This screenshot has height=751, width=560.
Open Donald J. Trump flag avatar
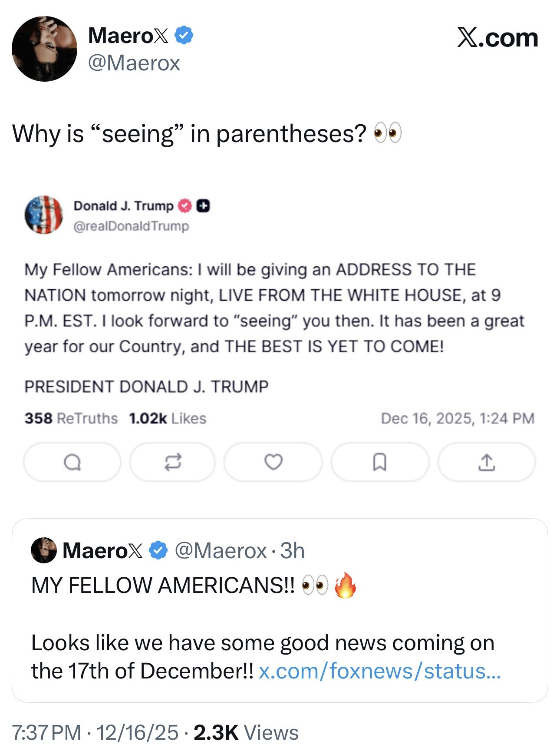[x=43, y=215]
